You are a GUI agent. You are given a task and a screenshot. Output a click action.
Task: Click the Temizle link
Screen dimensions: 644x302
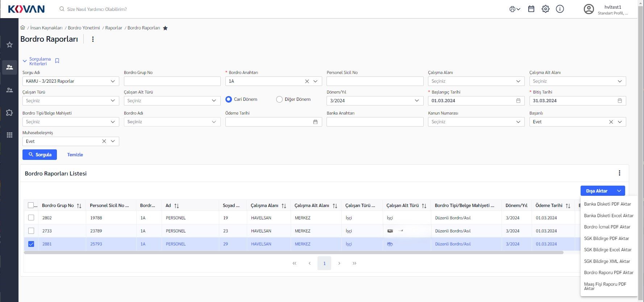point(75,155)
